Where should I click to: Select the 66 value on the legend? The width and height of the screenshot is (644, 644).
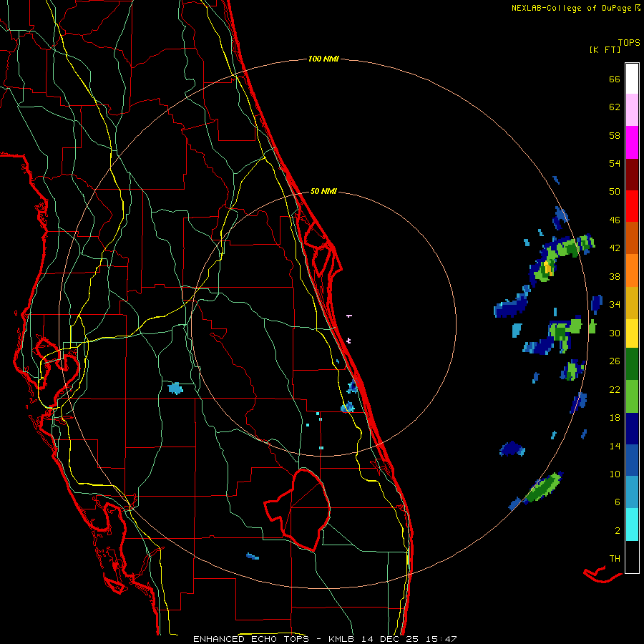tap(615, 79)
